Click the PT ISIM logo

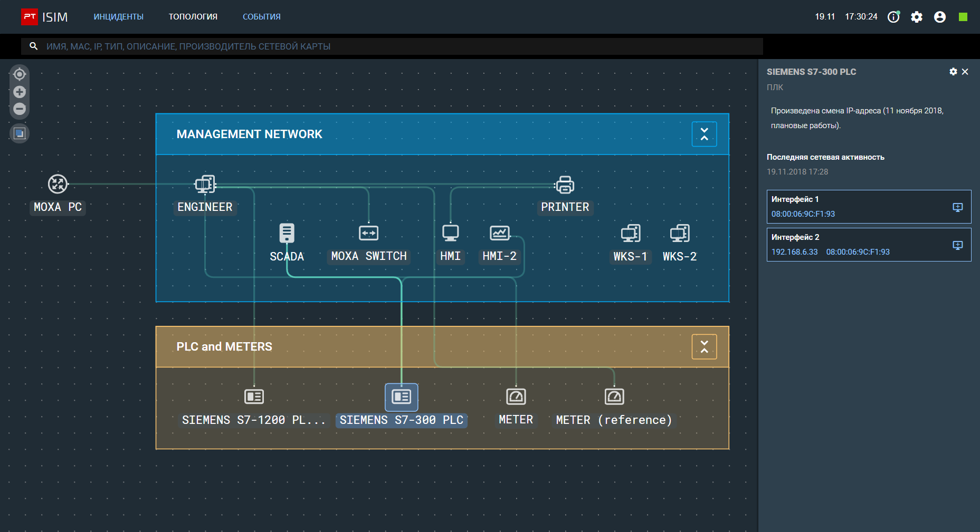pyautogui.click(x=44, y=17)
